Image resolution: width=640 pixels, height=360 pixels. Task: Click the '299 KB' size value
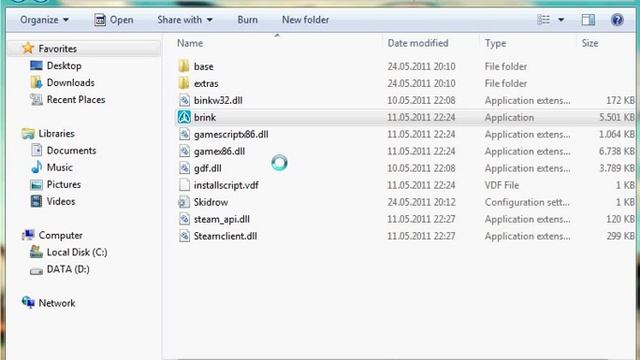(620, 236)
